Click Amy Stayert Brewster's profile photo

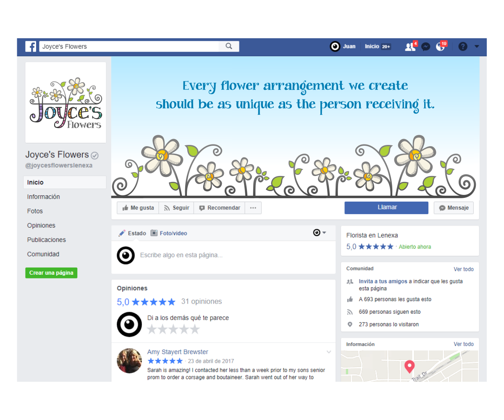coord(129,361)
